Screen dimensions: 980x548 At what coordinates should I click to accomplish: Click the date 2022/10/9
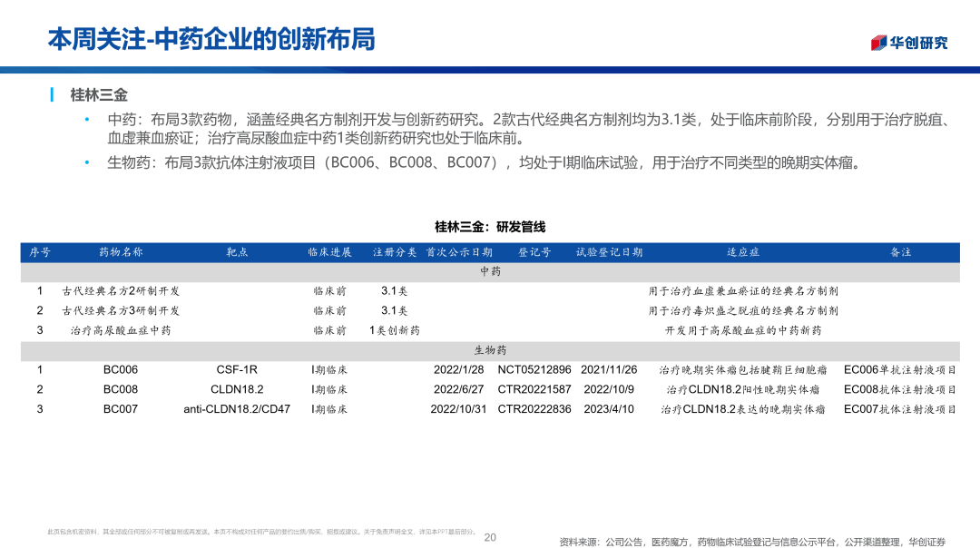pos(610,389)
